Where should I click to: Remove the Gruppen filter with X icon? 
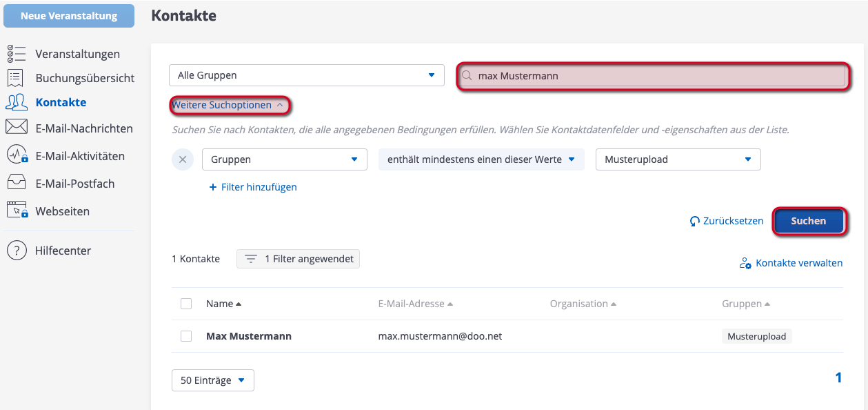pos(183,159)
